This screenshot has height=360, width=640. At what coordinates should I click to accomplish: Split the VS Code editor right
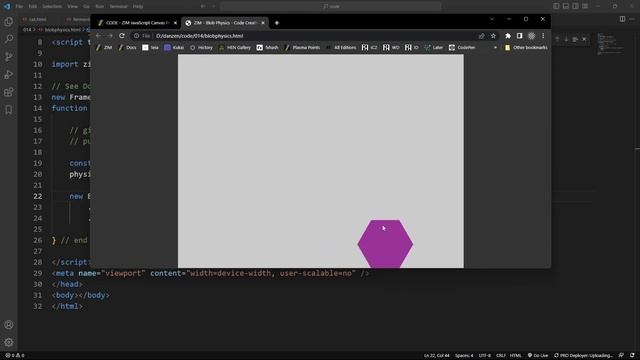[622, 19]
